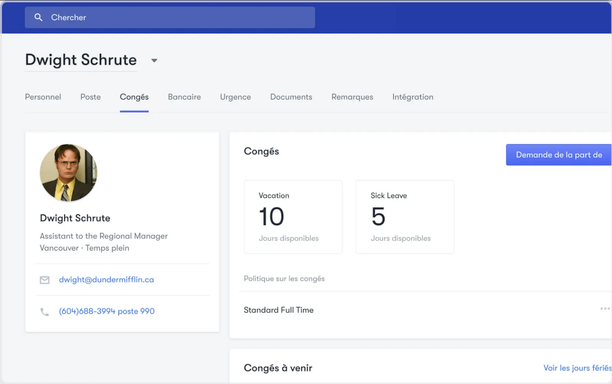Viewport: 612px width, 384px height.
Task: Open Standard Full Time policy options menu
Action: (x=605, y=309)
